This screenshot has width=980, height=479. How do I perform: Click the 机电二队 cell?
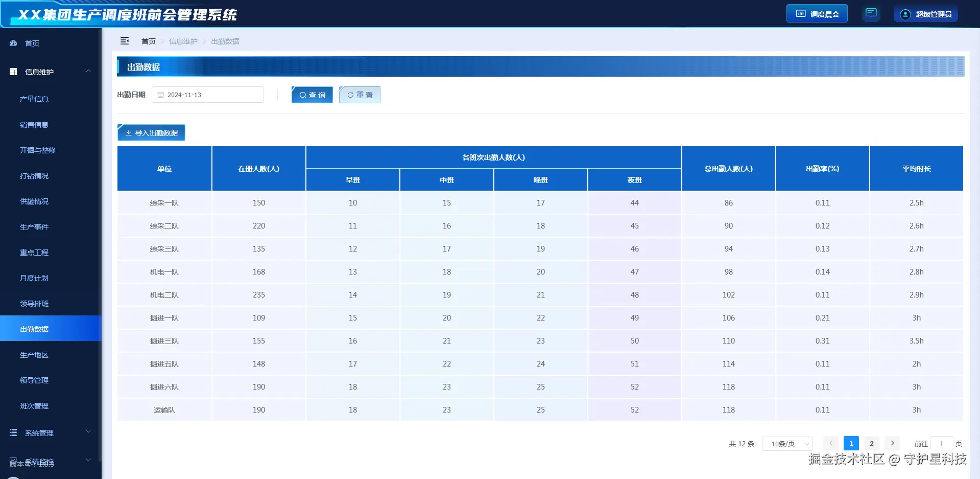coord(164,295)
